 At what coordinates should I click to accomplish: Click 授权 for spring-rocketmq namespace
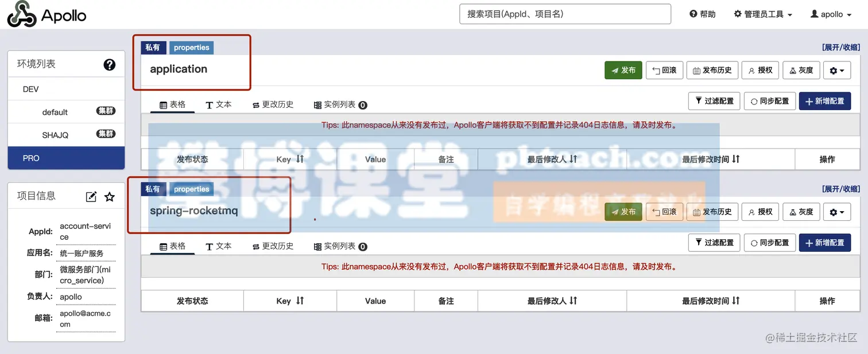tap(760, 212)
